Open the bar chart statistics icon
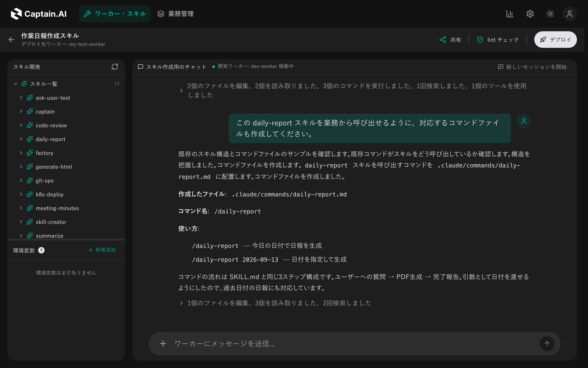The width and height of the screenshot is (588, 368). pyautogui.click(x=510, y=14)
